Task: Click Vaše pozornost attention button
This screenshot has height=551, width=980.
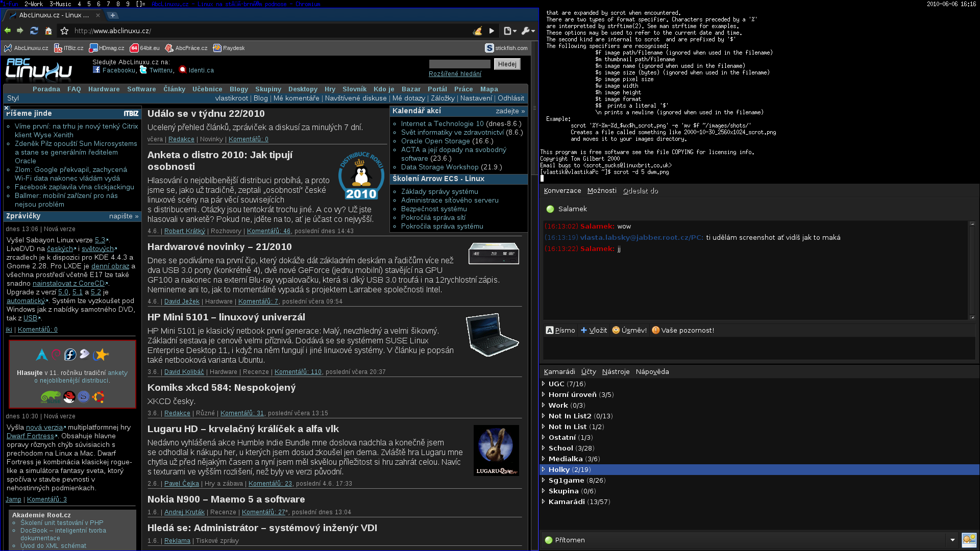Action: pyautogui.click(x=683, y=330)
